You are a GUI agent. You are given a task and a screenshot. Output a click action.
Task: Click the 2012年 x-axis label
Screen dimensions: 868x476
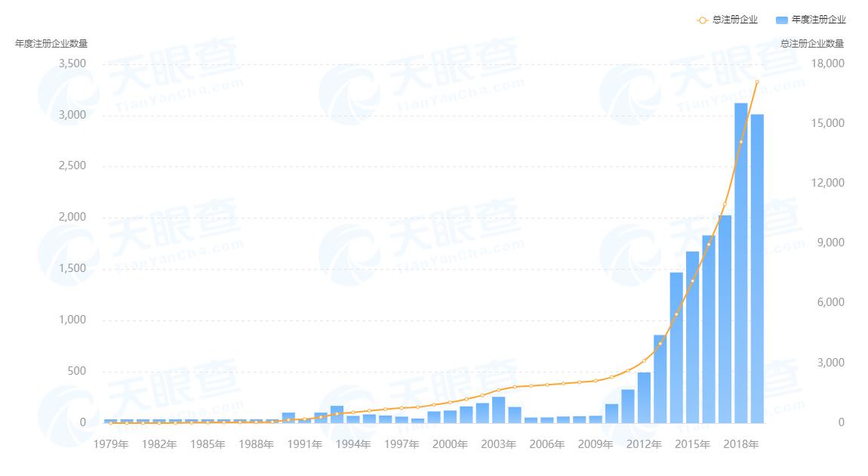click(x=644, y=444)
